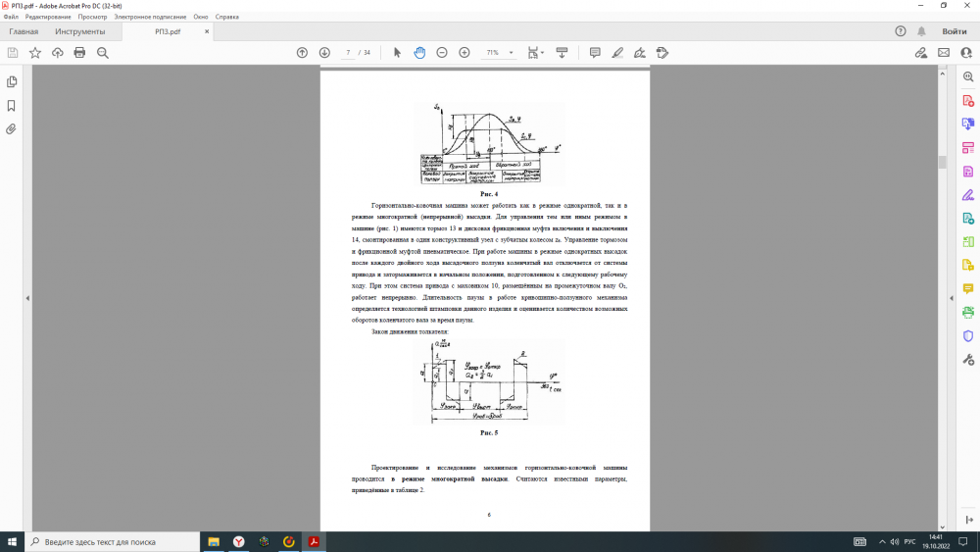The height and width of the screenshot is (552, 980).
Task: Activate the arrow selection tool
Action: click(397, 52)
